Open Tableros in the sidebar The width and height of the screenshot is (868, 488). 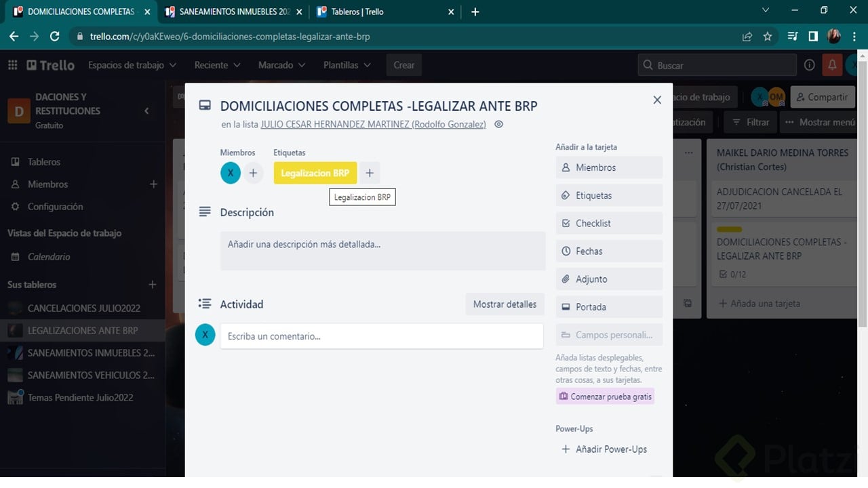(x=44, y=162)
